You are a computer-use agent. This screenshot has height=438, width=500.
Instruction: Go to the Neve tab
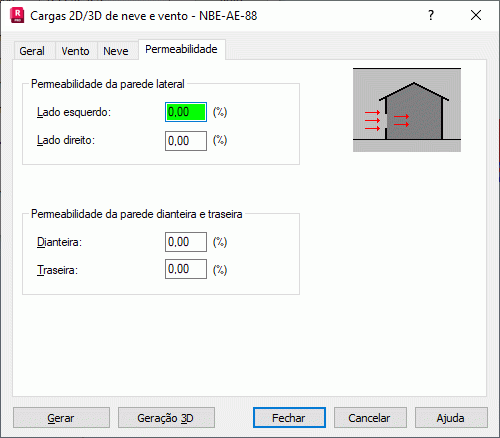click(x=116, y=51)
